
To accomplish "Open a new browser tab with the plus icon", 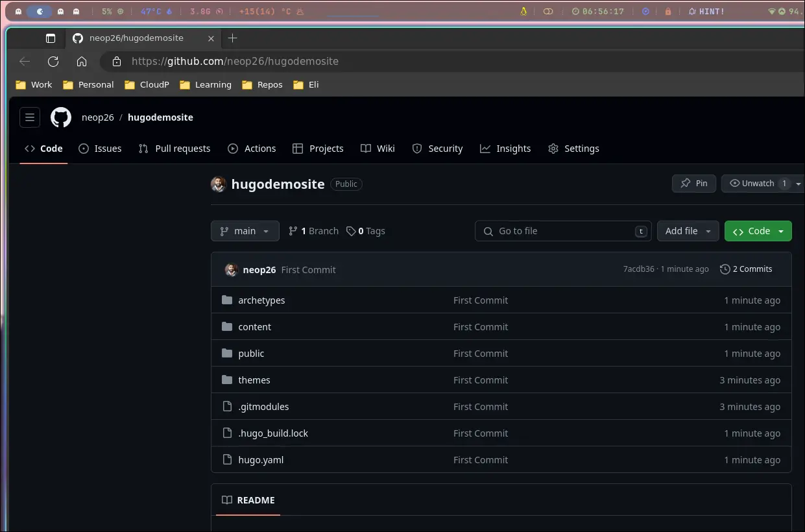I will point(233,38).
